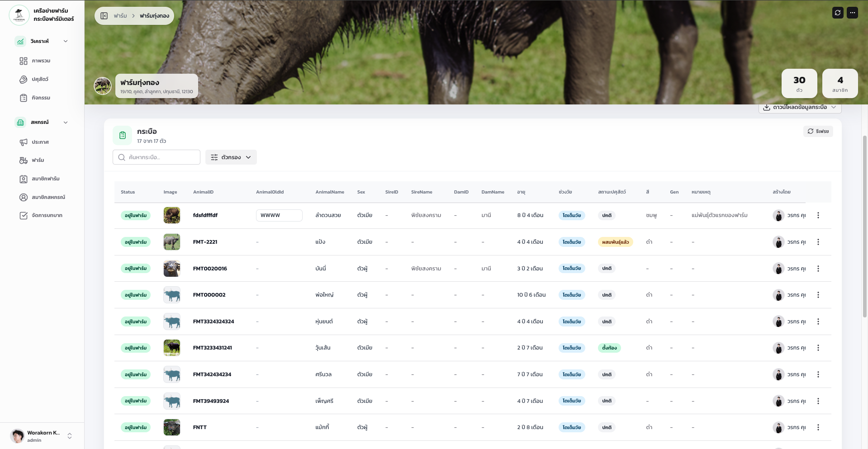
Task: Open ฟาร์ม using the tractor icon
Action: point(24,160)
